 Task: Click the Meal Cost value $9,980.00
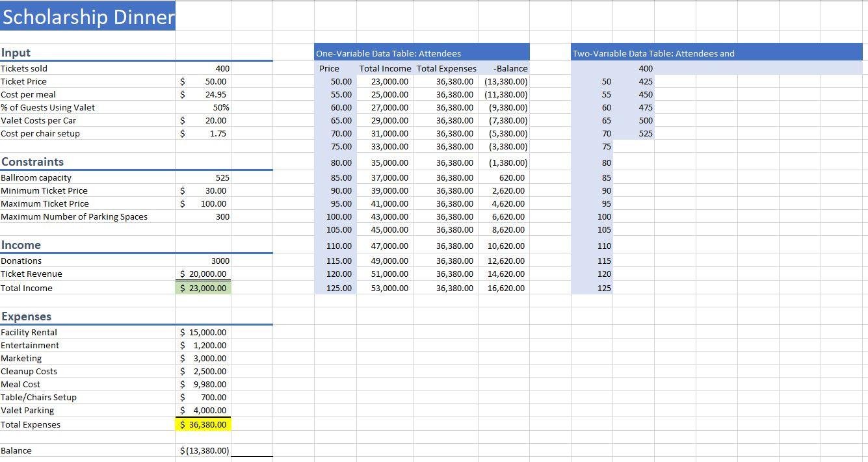pyautogui.click(x=203, y=384)
